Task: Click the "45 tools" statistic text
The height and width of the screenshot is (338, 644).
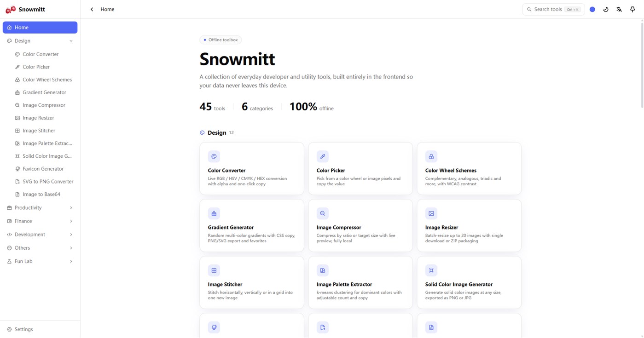Action: [212, 107]
